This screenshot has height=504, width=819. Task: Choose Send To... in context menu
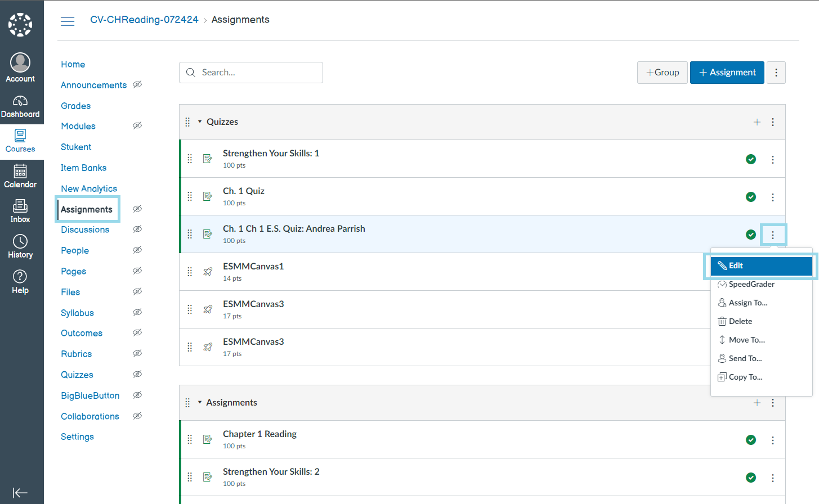point(761,358)
